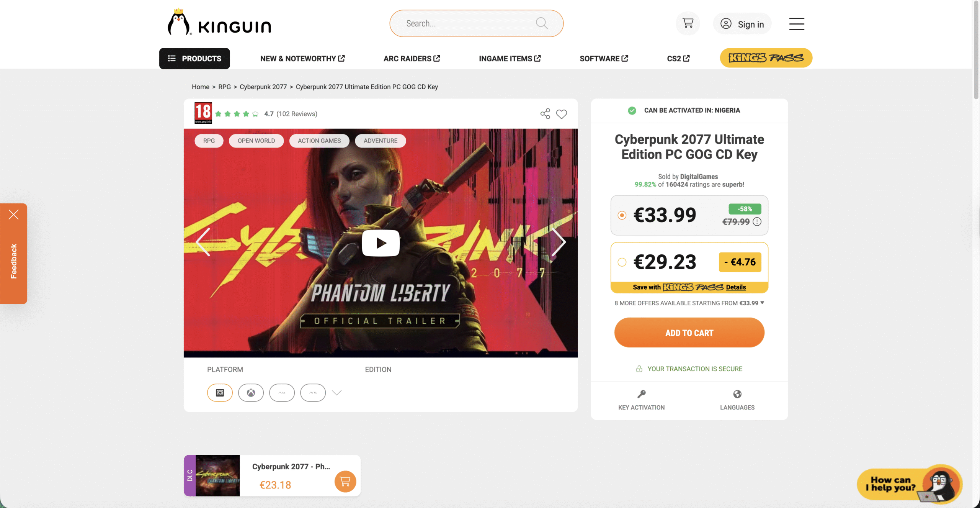Click the search magnifier icon

[x=542, y=23]
